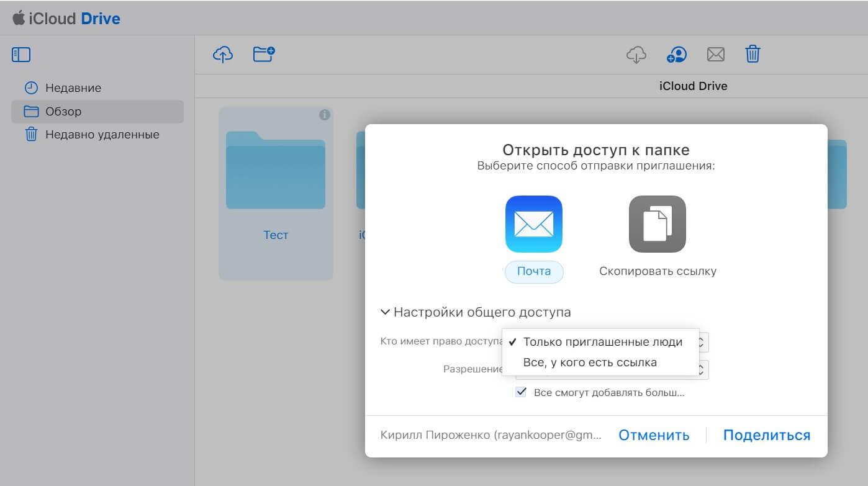Click the trash delete toolbar icon
868x486 pixels.
pyautogui.click(x=753, y=55)
